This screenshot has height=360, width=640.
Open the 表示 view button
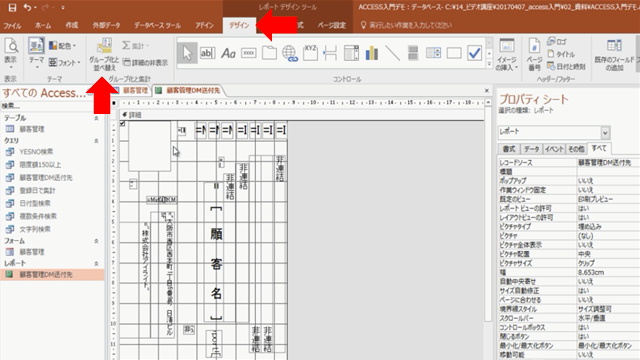(x=11, y=54)
